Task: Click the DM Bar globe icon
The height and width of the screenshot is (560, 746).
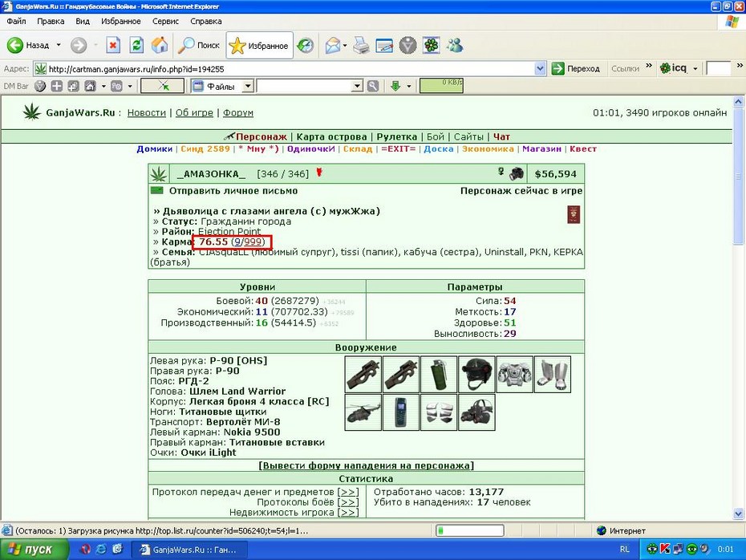Action: [40, 86]
